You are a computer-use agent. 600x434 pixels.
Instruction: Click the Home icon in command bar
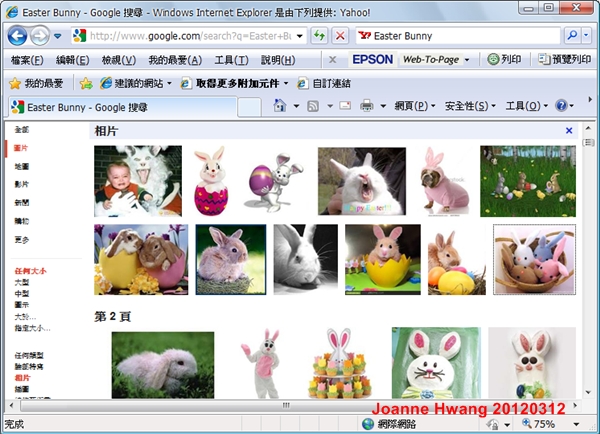pyautogui.click(x=280, y=105)
